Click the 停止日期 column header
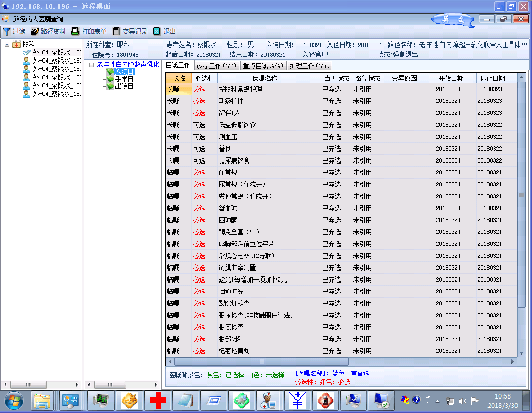The image size is (532, 413). coord(496,78)
